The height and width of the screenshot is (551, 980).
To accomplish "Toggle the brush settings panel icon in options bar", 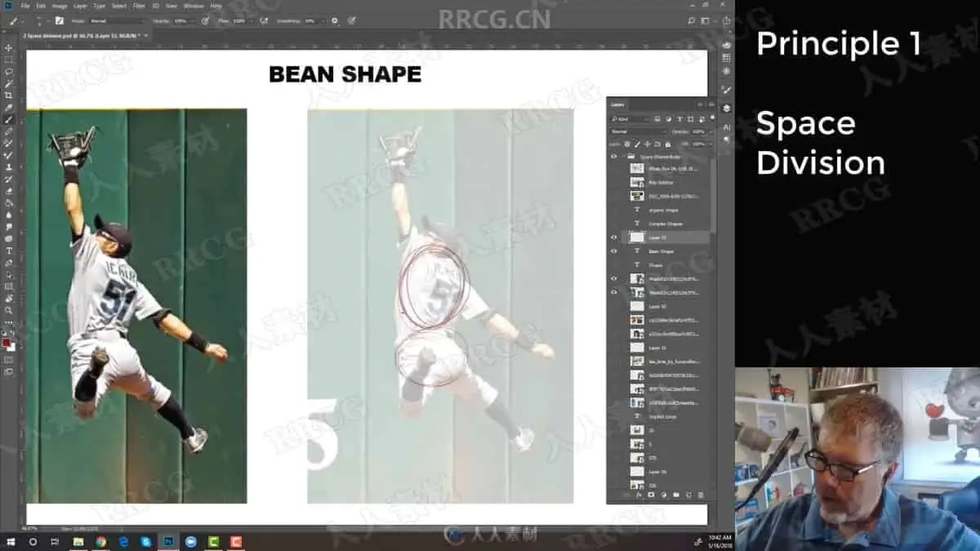I will point(59,20).
